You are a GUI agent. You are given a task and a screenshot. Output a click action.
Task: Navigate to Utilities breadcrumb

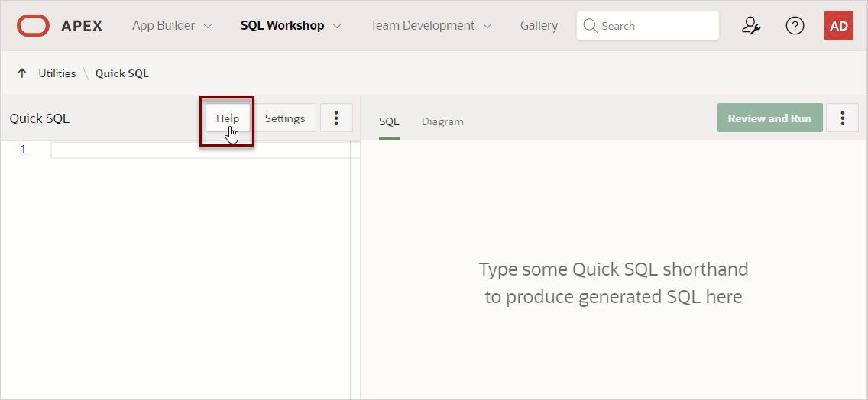click(x=57, y=73)
